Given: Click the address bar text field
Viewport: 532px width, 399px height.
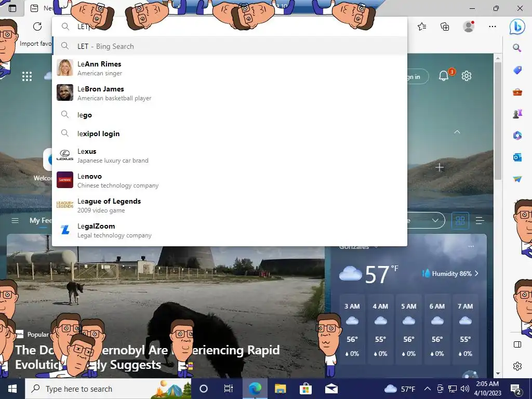Looking at the screenshot, I should tap(230, 26).
